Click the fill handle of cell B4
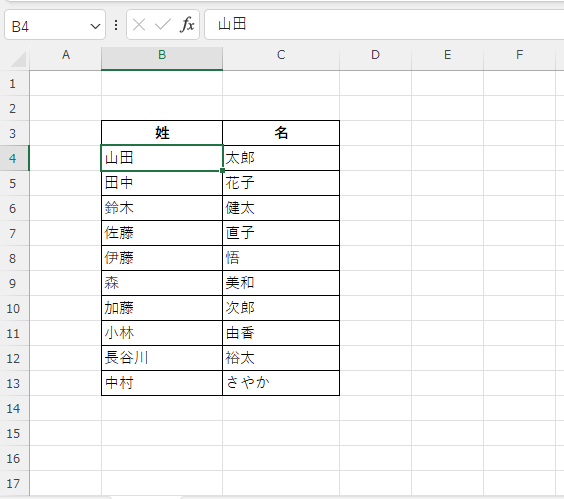564x499 pixels. pyautogui.click(x=223, y=171)
